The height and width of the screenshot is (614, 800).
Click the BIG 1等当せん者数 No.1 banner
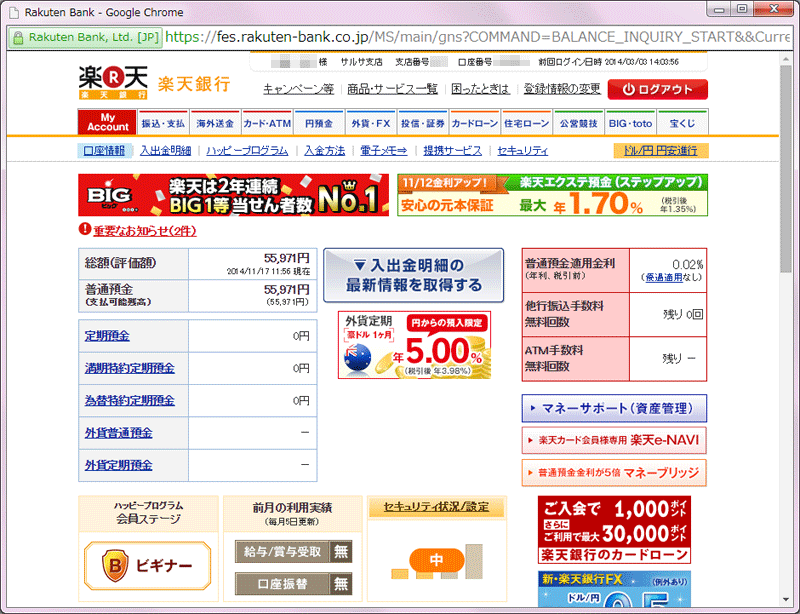point(234,195)
